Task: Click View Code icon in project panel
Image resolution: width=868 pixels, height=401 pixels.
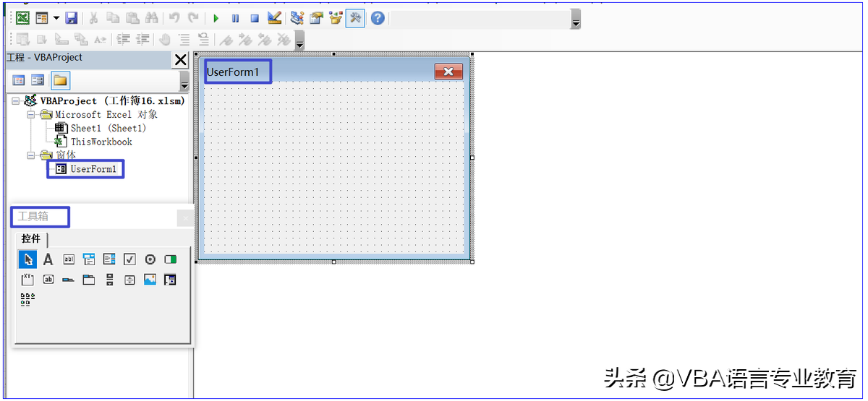Action: tap(19, 80)
